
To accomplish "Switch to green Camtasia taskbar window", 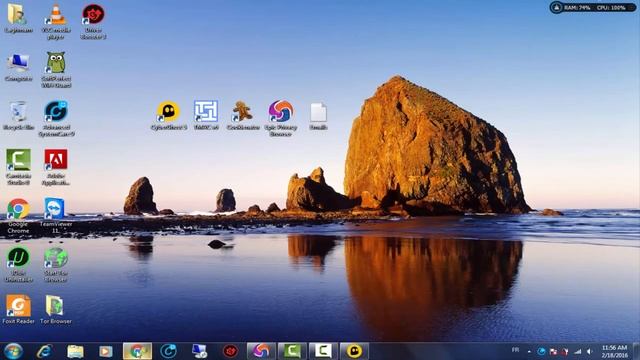I will click(x=292, y=351).
